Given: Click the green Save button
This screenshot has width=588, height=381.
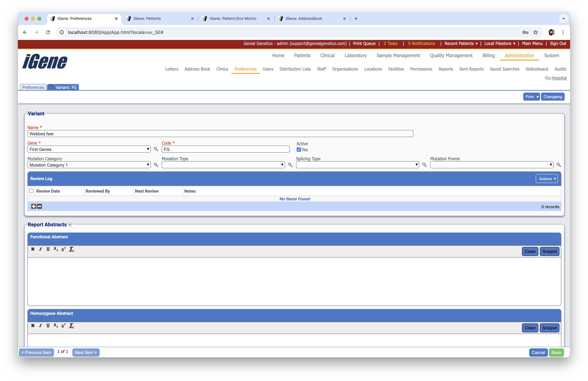Looking at the screenshot, I should (x=556, y=352).
